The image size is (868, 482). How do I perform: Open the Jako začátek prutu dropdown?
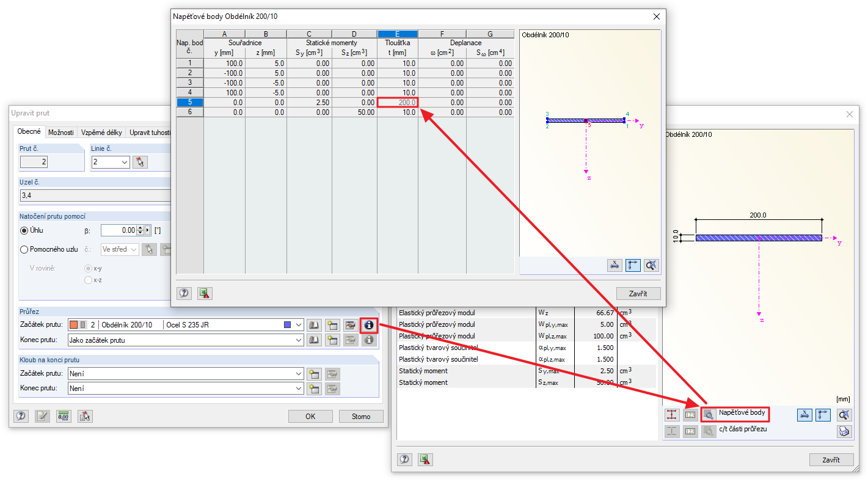298,340
